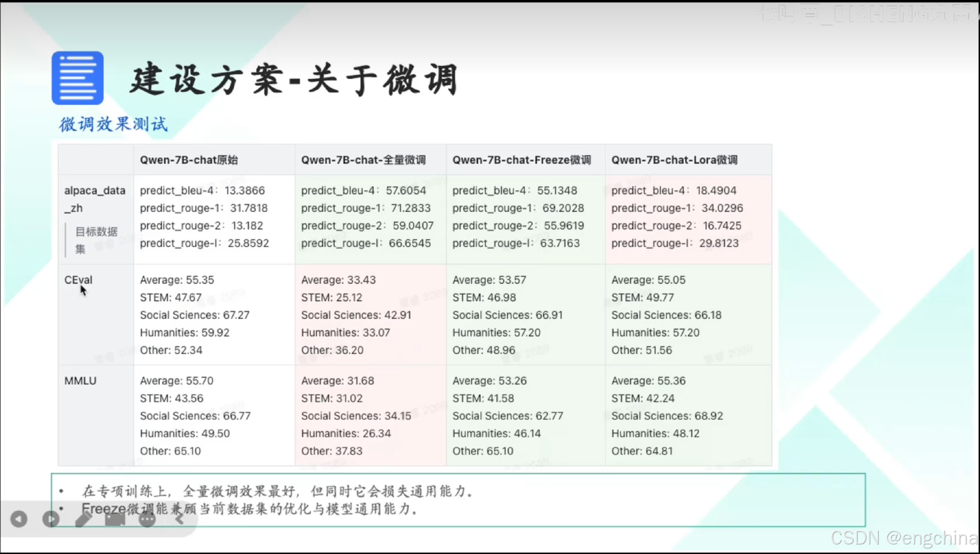Go to the previous slide

point(19,519)
